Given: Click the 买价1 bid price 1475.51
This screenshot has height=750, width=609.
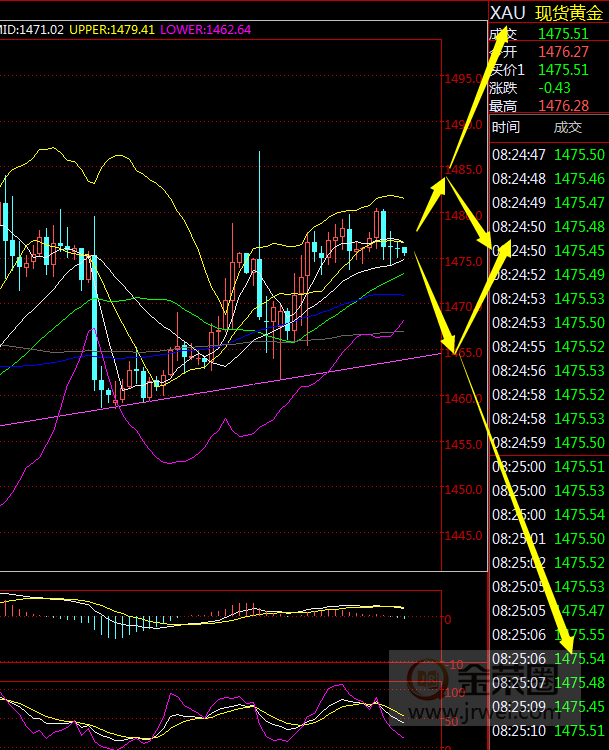Looking at the screenshot, I should click(563, 70).
